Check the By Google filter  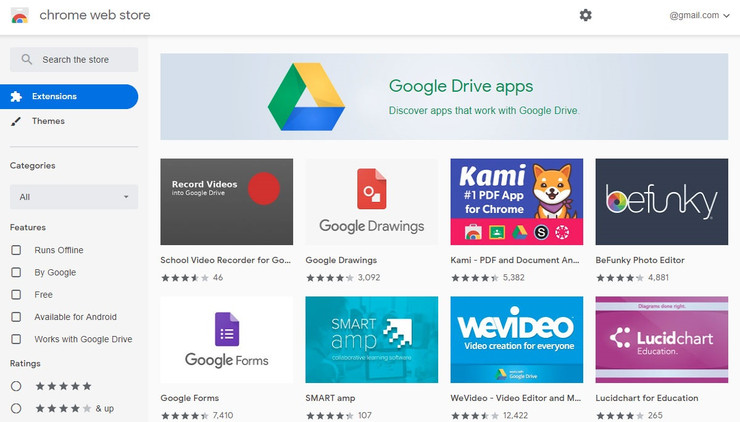point(16,272)
